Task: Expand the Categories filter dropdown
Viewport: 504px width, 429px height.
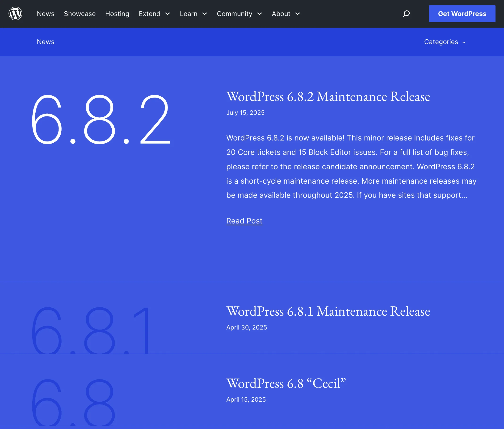Action: 445,42
